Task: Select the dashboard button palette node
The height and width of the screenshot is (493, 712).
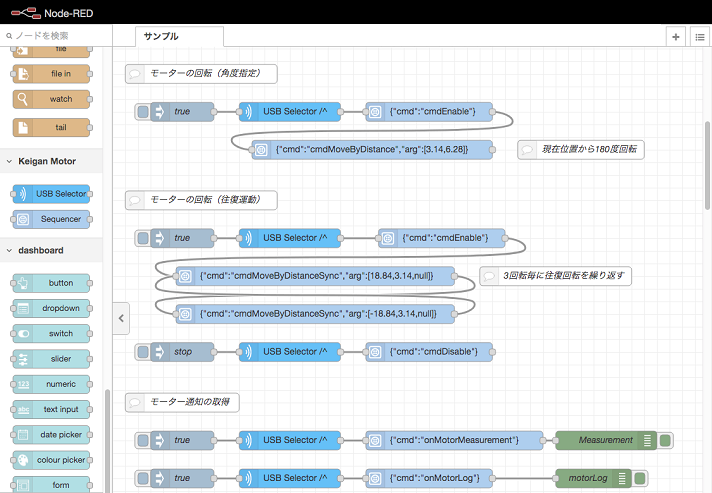Action: [x=51, y=283]
